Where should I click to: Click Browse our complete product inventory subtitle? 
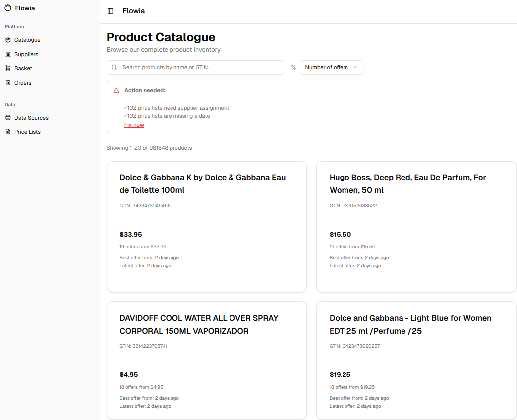164,50
